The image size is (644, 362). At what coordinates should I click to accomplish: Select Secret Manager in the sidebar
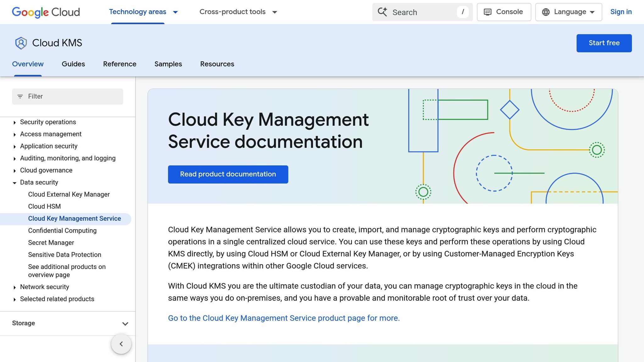click(x=51, y=242)
